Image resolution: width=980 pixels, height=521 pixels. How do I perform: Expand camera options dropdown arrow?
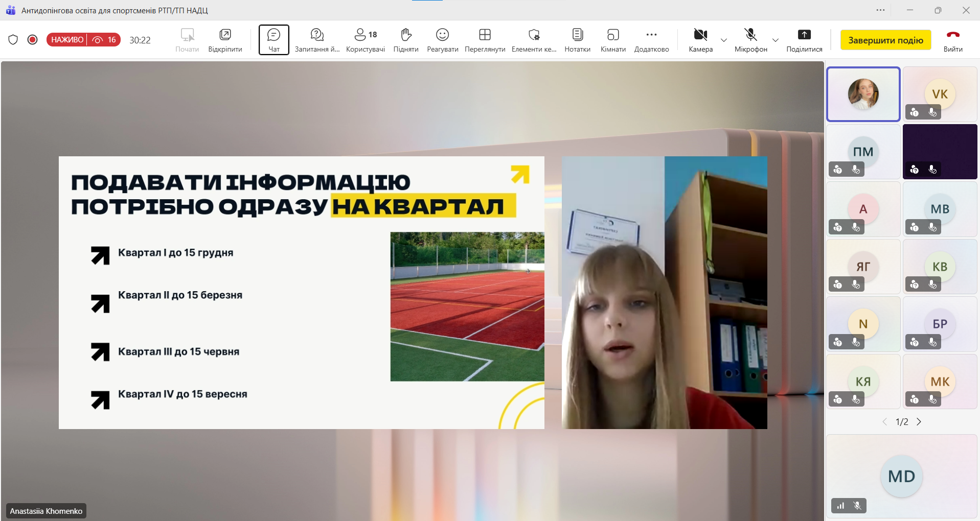click(x=724, y=40)
